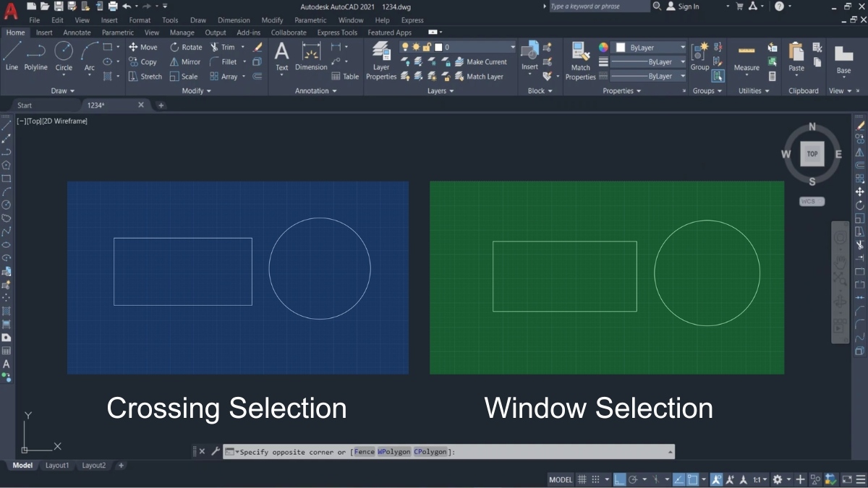Image resolution: width=868 pixels, height=488 pixels.
Task: Toggle group selection on/off in Groups panel
Action: point(718,76)
